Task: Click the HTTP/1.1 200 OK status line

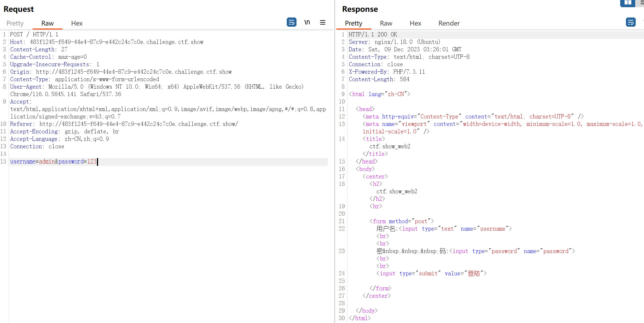Action: pyautogui.click(x=373, y=34)
